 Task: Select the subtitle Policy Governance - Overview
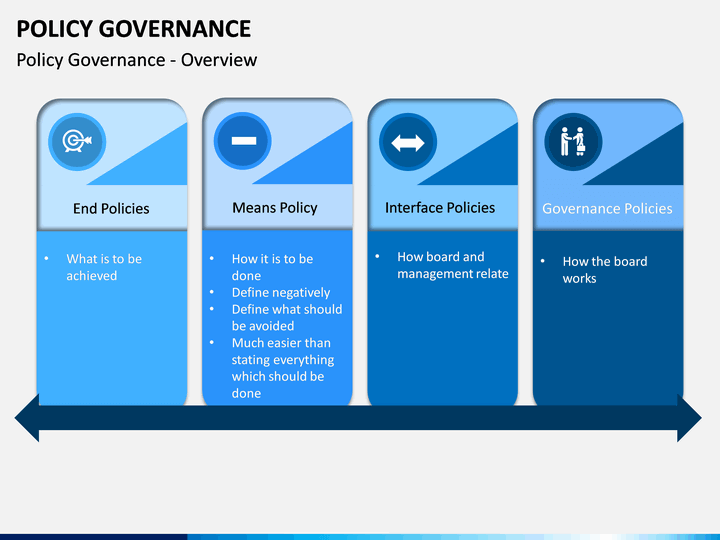tap(137, 60)
